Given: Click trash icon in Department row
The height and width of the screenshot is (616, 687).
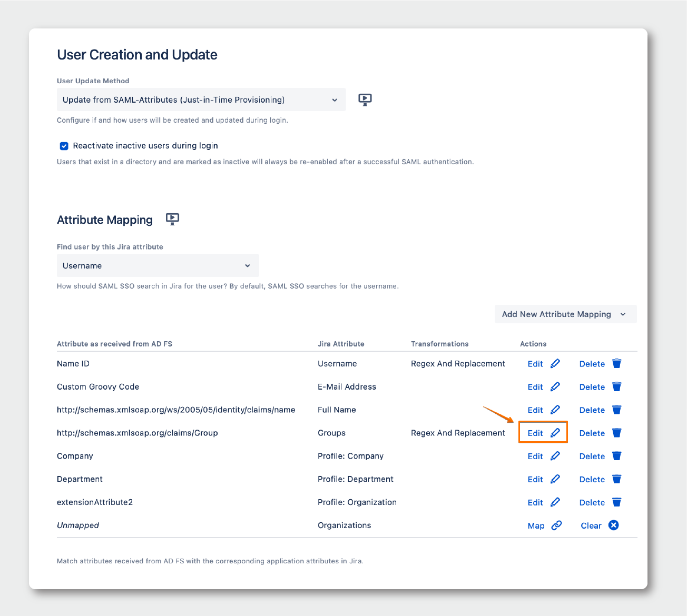Looking at the screenshot, I should coord(617,479).
